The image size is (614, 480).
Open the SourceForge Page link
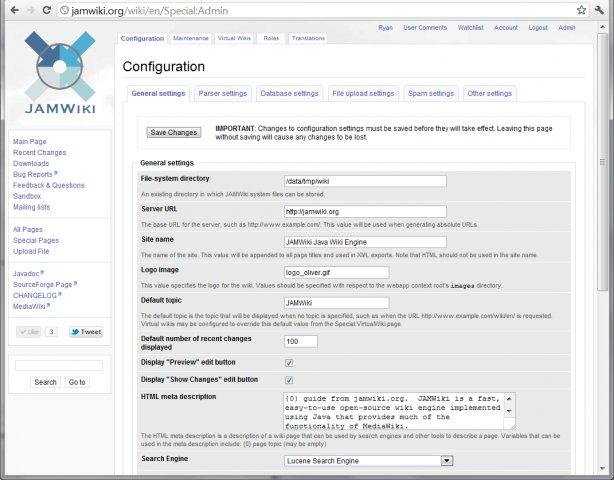click(x=45, y=284)
